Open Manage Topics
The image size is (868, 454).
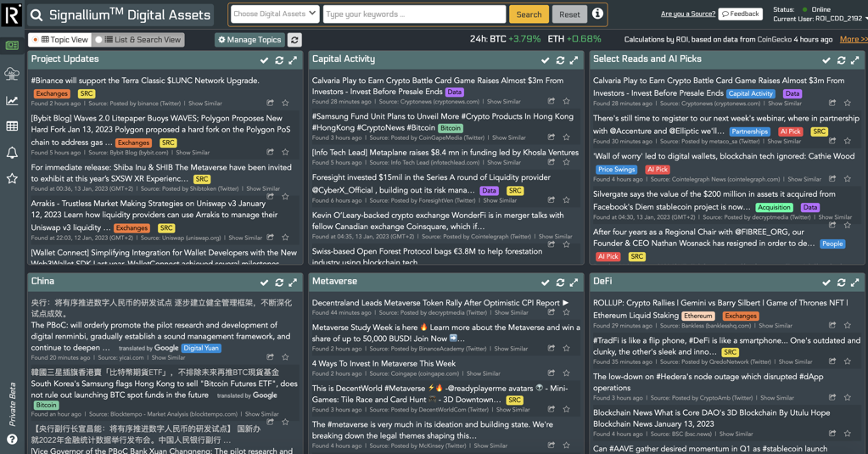[250, 40]
